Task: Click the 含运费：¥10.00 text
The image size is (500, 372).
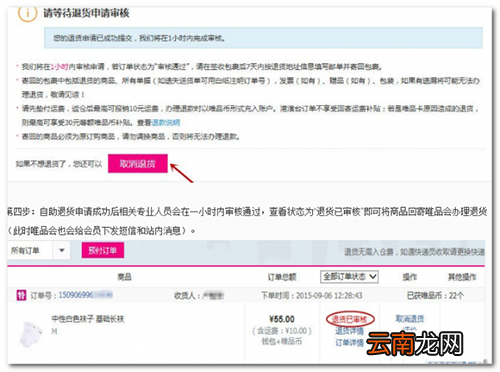Action: click(282, 331)
